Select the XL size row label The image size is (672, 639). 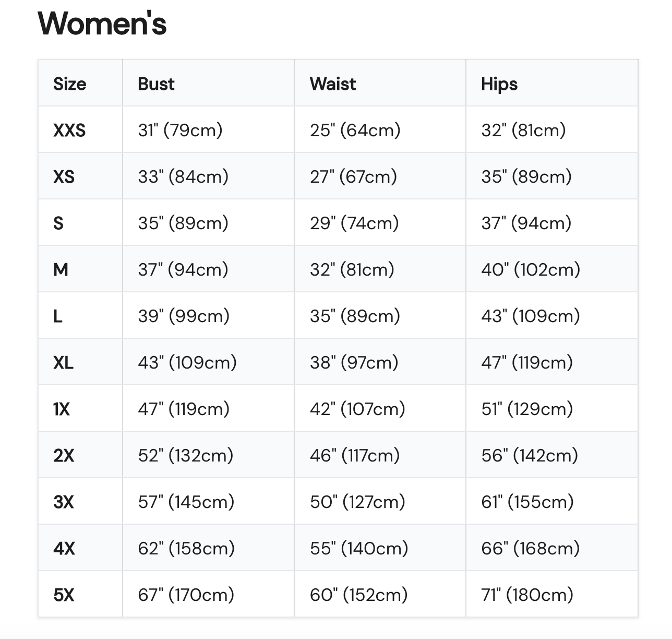[x=63, y=362]
